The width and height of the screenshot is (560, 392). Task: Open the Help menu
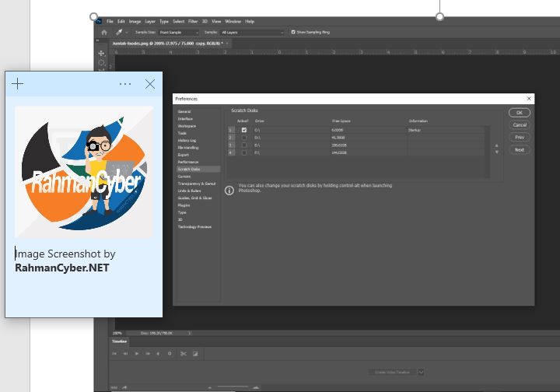250,22
